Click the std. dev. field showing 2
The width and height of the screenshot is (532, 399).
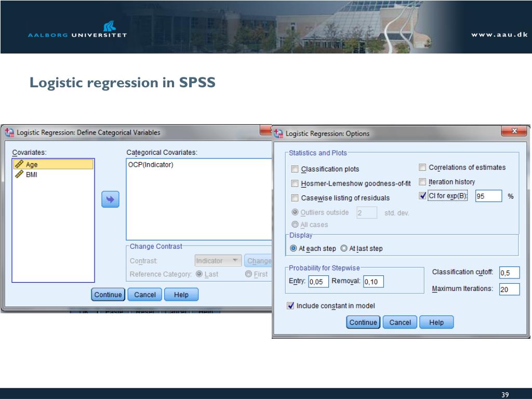coord(367,212)
